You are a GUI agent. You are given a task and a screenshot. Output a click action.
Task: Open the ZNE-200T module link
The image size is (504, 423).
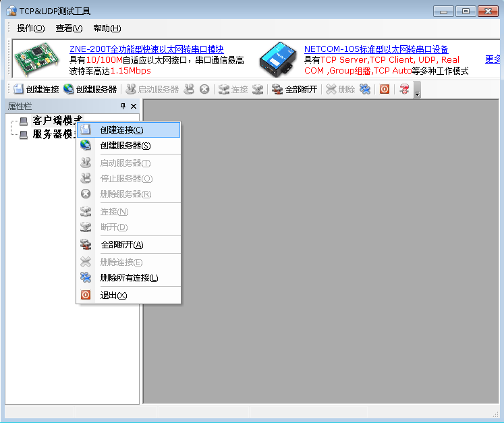coord(146,49)
